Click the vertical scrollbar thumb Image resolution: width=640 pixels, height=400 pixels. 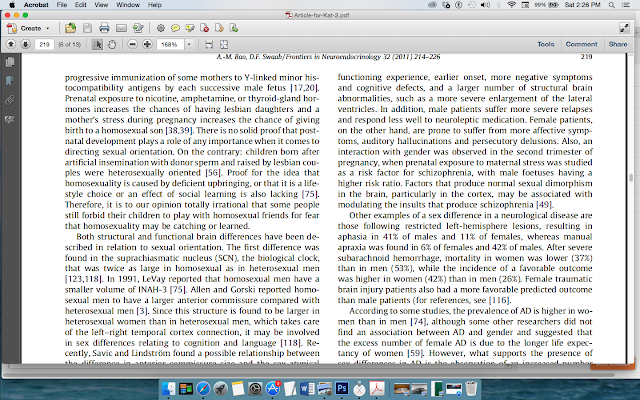click(x=631, y=178)
